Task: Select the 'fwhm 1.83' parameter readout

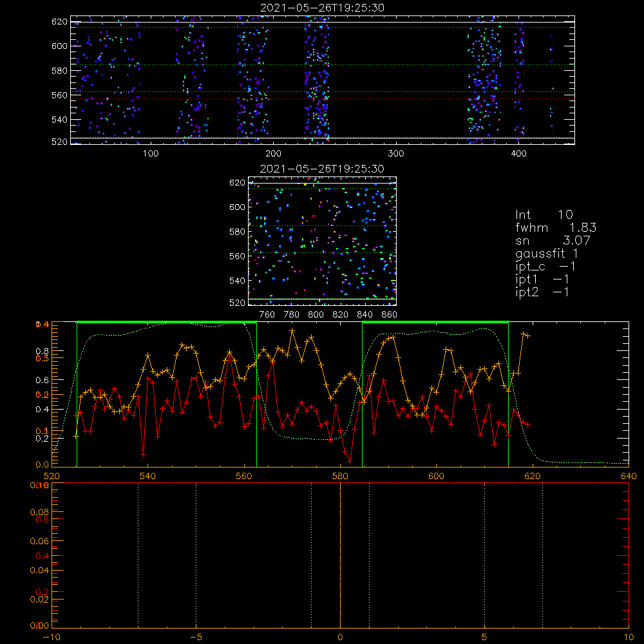Action: pos(556,227)
